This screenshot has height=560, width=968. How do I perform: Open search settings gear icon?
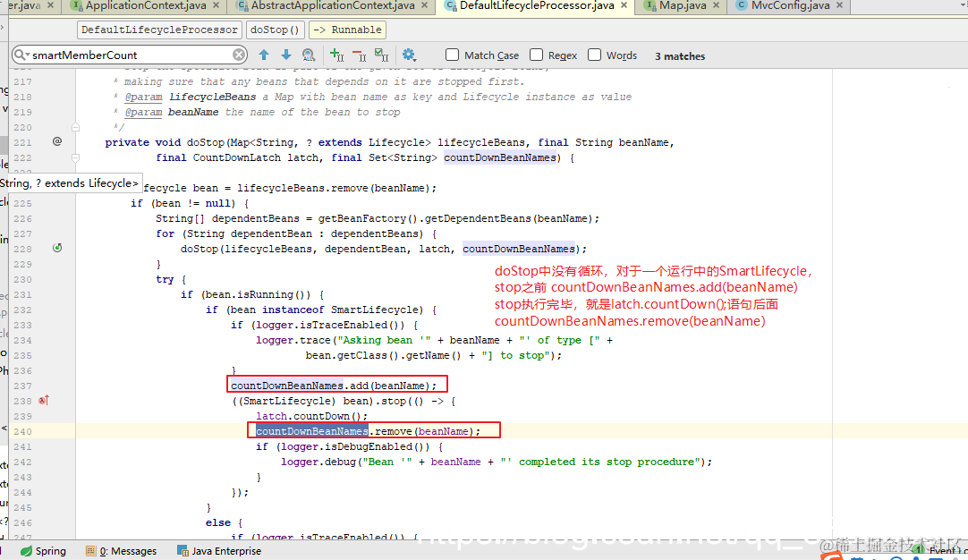click(409, 55)
